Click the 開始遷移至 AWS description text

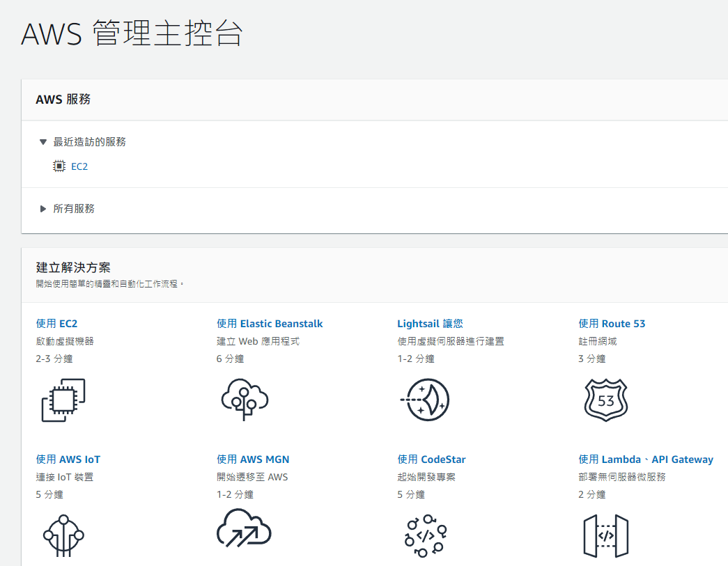pyautogui.click(x=252, y=477)
